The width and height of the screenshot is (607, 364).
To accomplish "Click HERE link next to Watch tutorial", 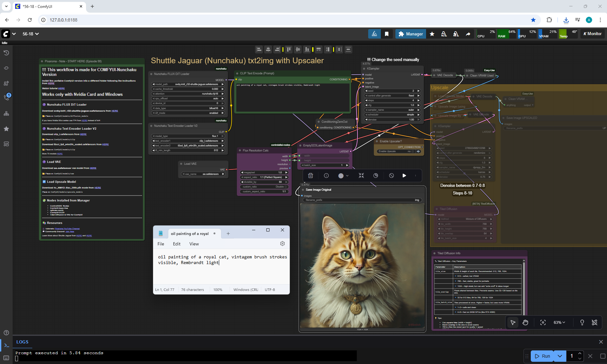I will click(x=61, y=89).
